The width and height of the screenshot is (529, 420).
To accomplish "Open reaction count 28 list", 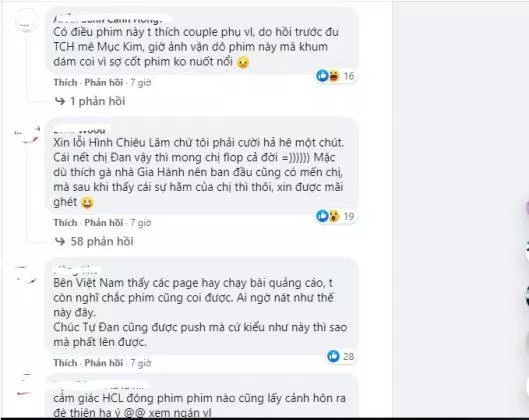I will click(349, 356).
